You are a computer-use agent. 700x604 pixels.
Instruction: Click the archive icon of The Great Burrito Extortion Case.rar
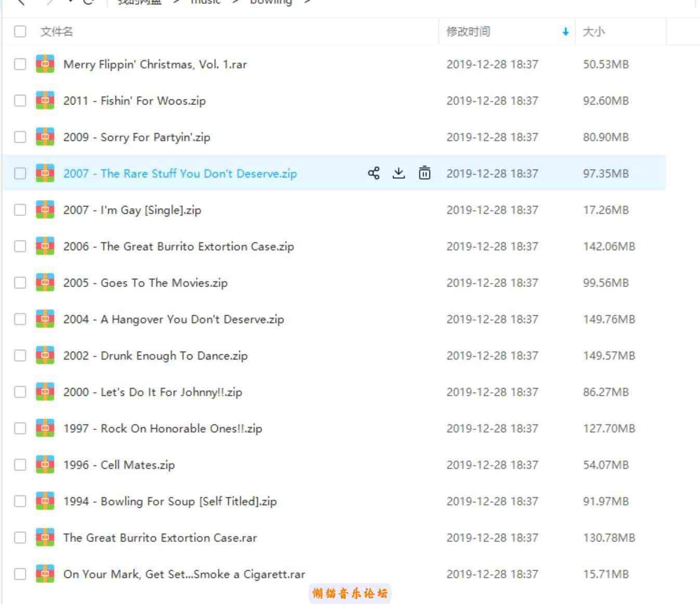[x=45, y=537]
